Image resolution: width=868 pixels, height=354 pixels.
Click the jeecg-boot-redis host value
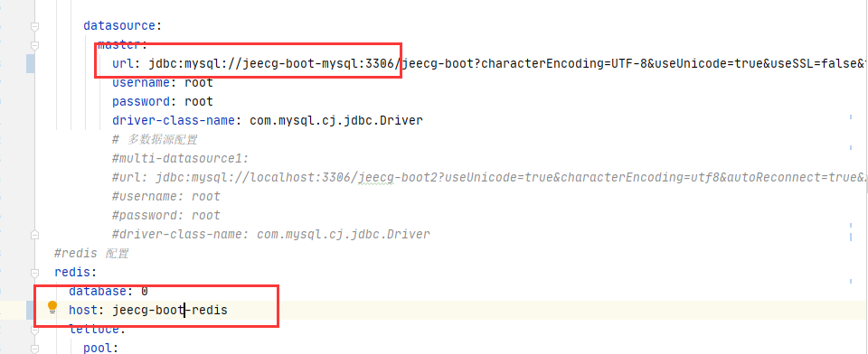pos(170,311)
